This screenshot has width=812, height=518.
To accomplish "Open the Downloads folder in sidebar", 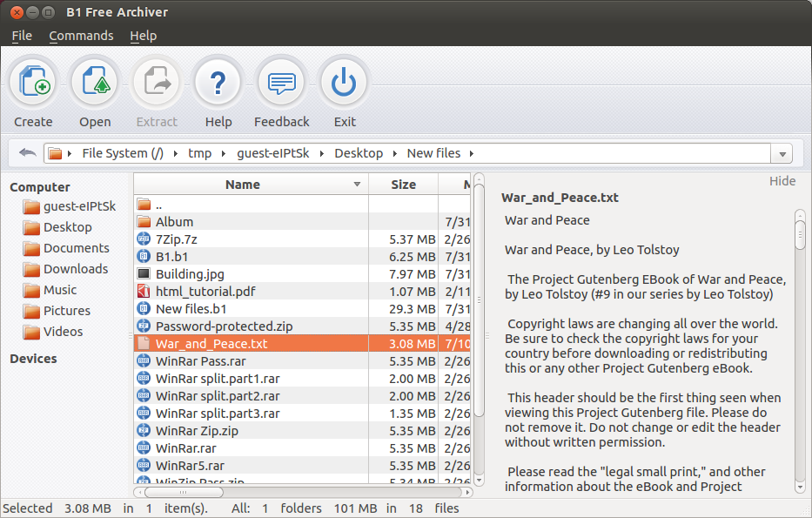I will coord(66,269).
